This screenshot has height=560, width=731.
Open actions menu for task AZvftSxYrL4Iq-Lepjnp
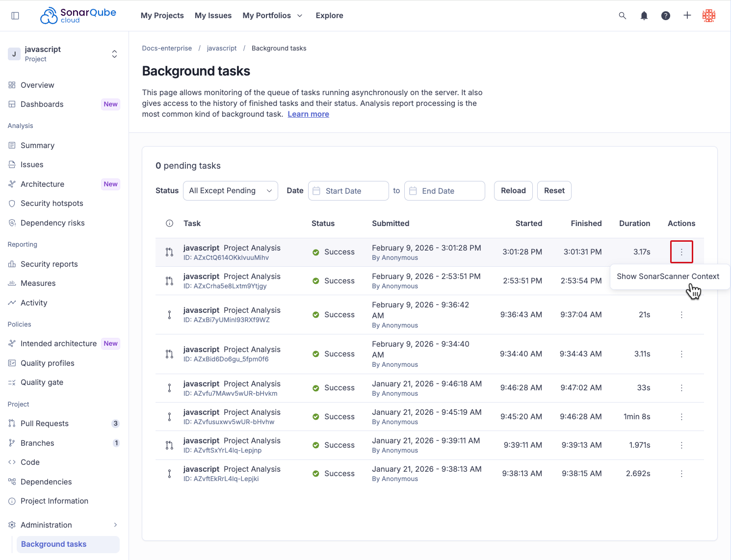coord(681,445)
